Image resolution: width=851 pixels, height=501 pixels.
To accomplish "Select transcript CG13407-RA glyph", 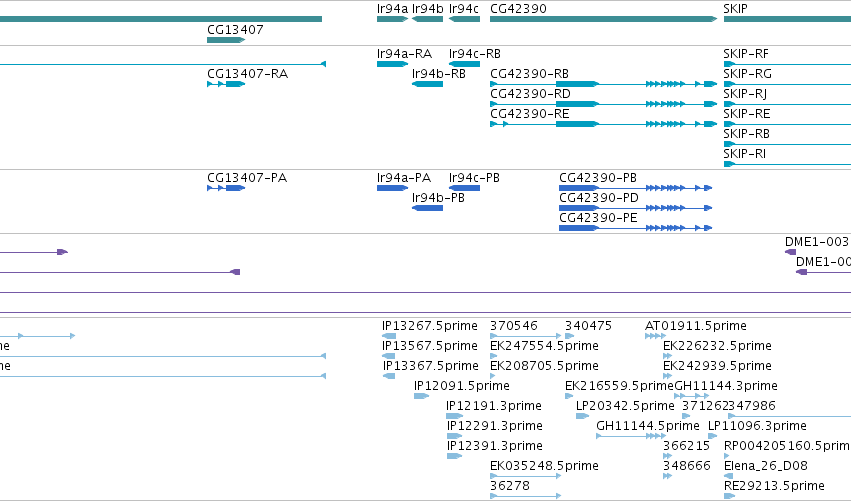I will click(x=226, y=84).
